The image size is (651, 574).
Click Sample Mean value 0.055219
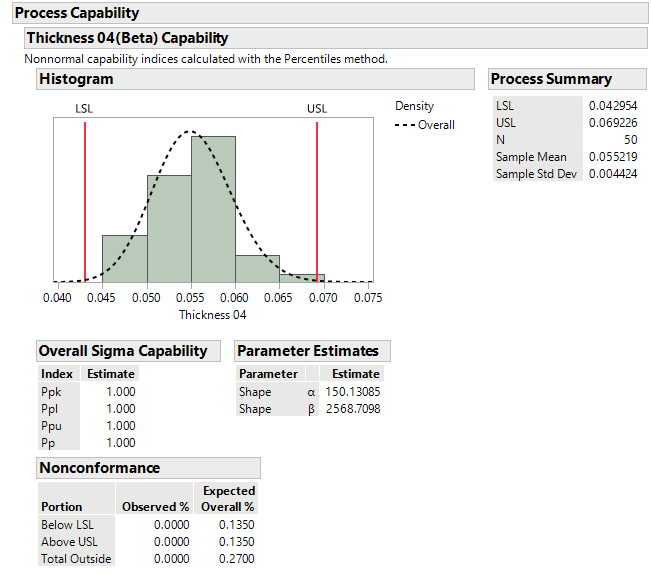[x=613, y=157]
